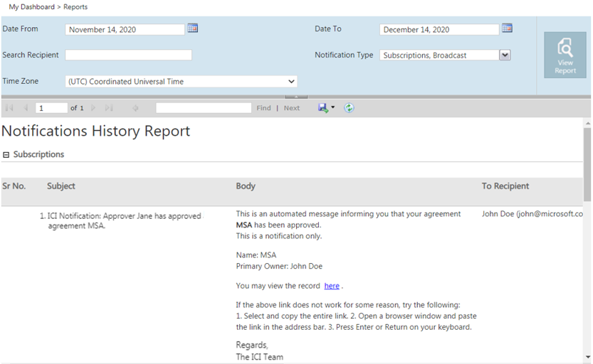Click the View Report button
Image resolution: width=593 pixels, height=364 pixels.
click(565, 55)
